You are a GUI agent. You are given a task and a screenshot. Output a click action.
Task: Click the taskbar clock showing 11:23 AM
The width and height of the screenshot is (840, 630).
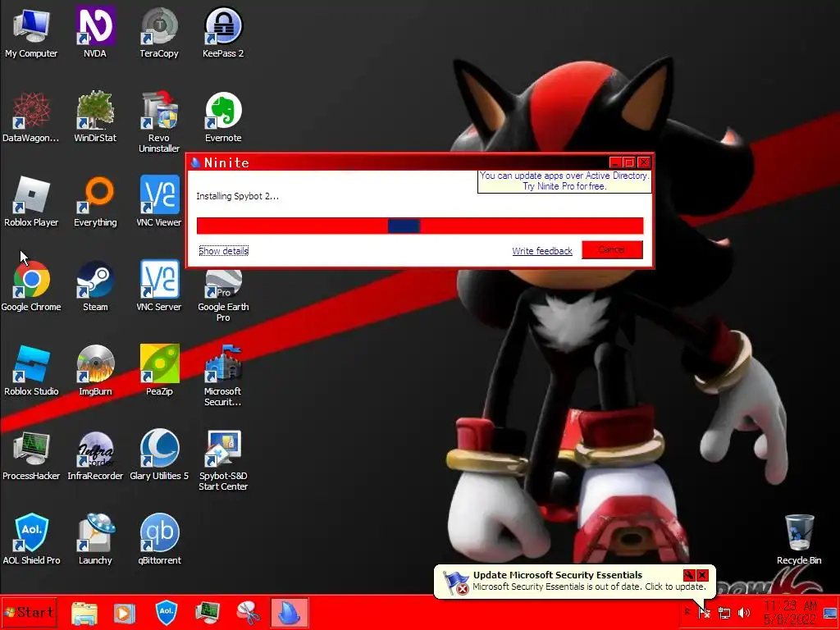point(790,612)
